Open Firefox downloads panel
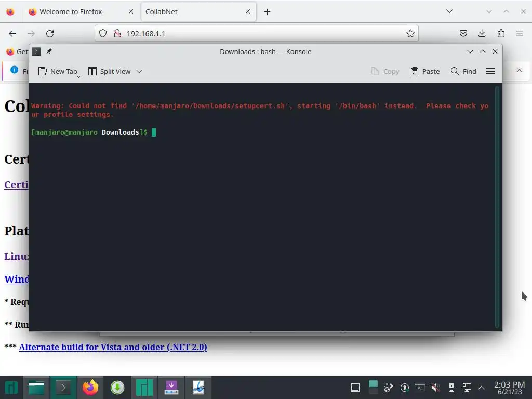 (x=482, y=33)
